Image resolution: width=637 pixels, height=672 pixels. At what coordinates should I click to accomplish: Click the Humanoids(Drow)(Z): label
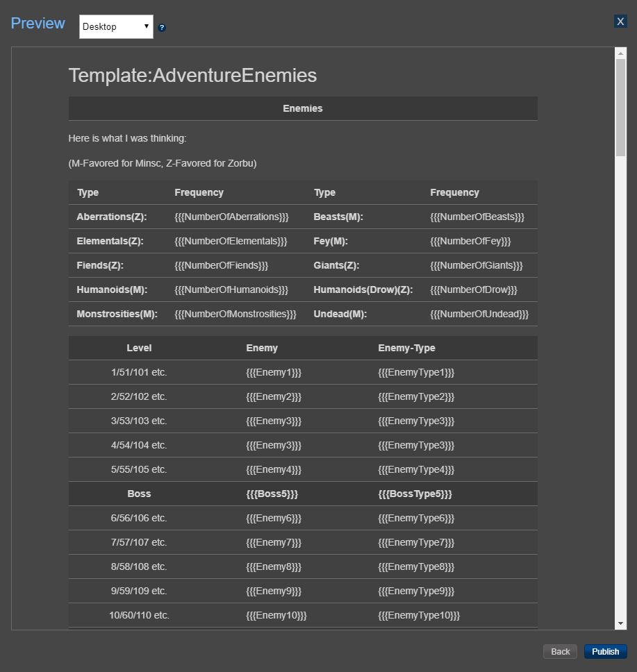coord(363,289)
